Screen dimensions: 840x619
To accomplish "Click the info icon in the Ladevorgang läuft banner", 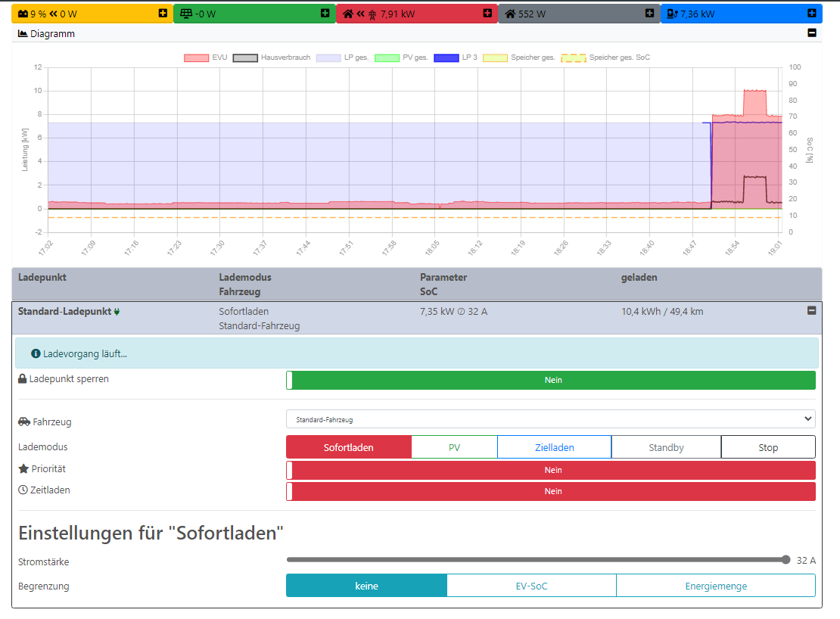I will click(x=36, y=353).
